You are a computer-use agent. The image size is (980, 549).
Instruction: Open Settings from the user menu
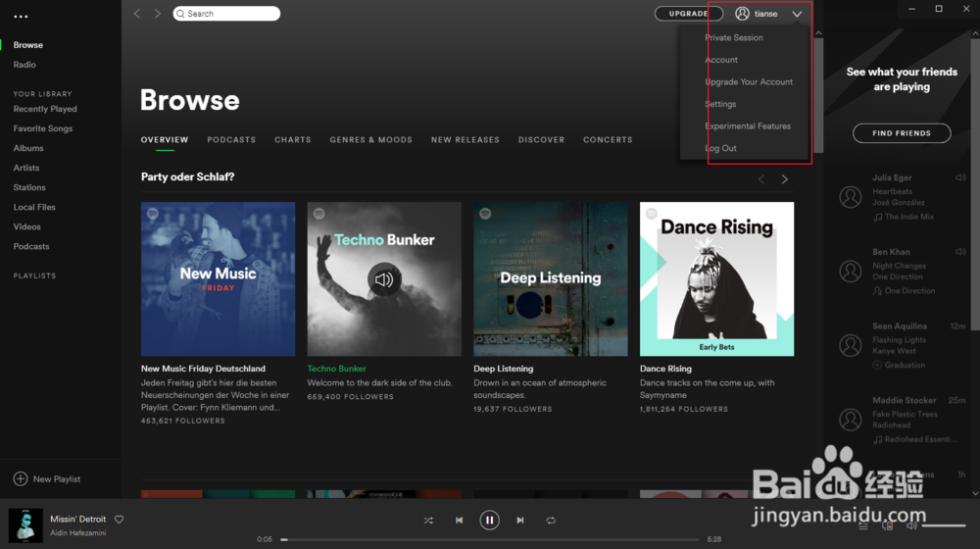pos(720,104)
